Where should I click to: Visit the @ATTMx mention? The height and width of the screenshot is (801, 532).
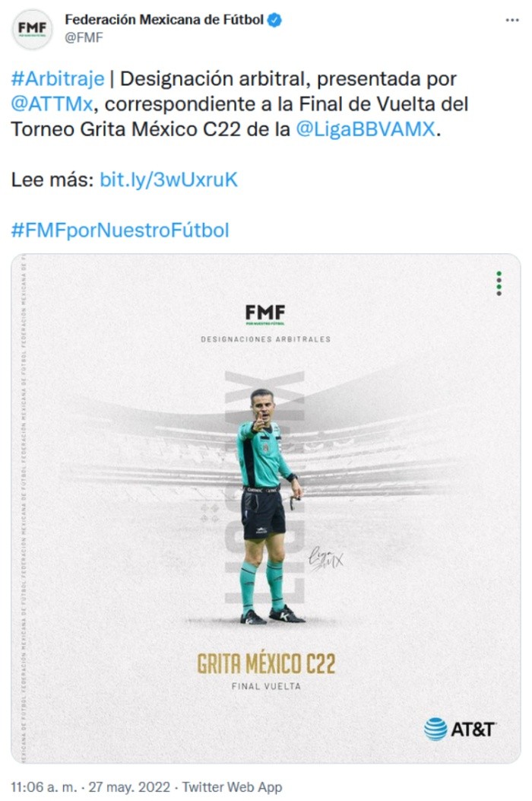point(52,104)
